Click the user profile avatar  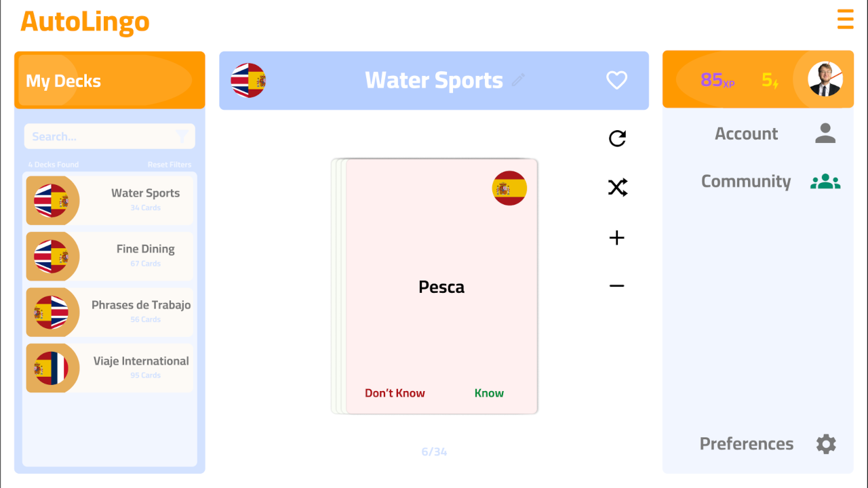[825, 80]
